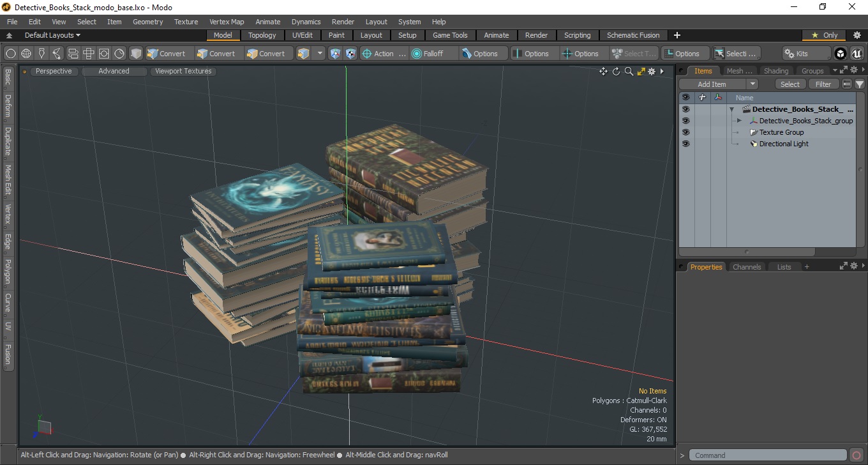Open the Vertex Map menu
This screenshot has height=465, width=868.
click(227, 22)
